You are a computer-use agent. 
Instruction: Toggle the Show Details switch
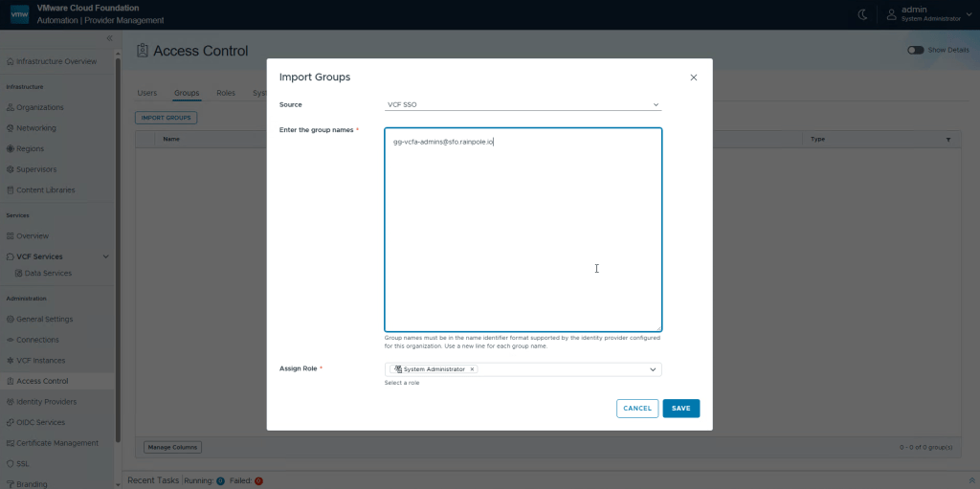tap(916, 50)
